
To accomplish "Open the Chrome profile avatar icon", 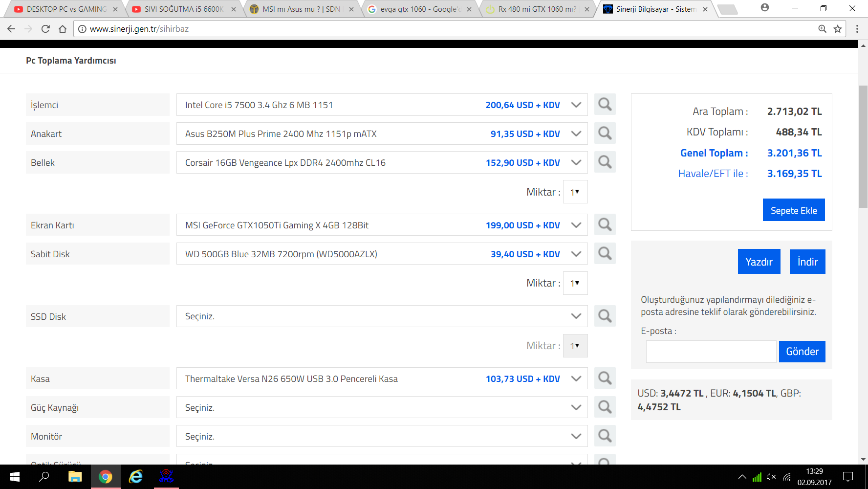I will point(765,8).
